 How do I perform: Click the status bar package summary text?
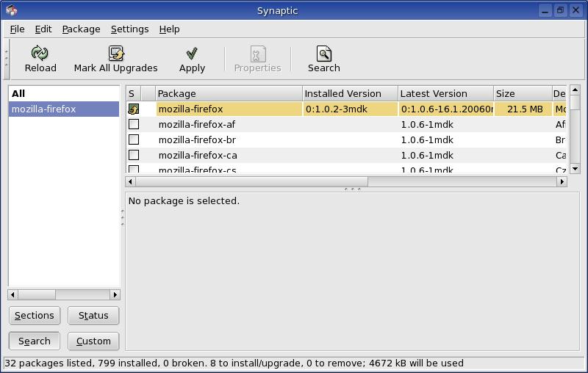click(x=234, y=363)
